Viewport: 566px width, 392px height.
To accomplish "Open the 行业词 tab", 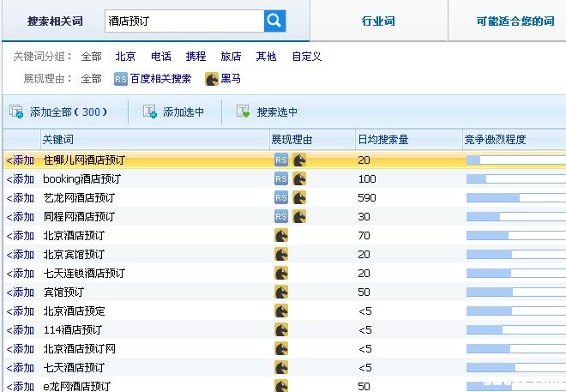I will [378, 21].
